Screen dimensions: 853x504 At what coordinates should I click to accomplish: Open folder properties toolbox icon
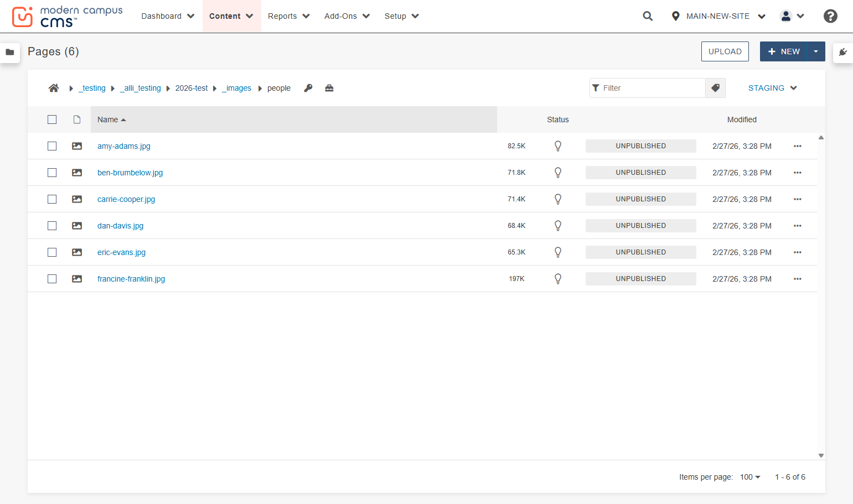(329, 88)
